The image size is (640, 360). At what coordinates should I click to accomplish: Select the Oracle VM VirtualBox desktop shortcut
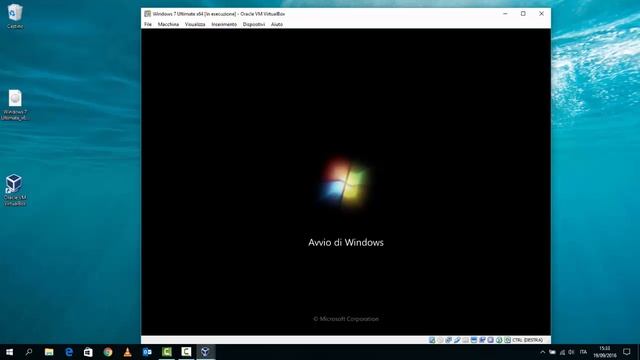point(15,189)
